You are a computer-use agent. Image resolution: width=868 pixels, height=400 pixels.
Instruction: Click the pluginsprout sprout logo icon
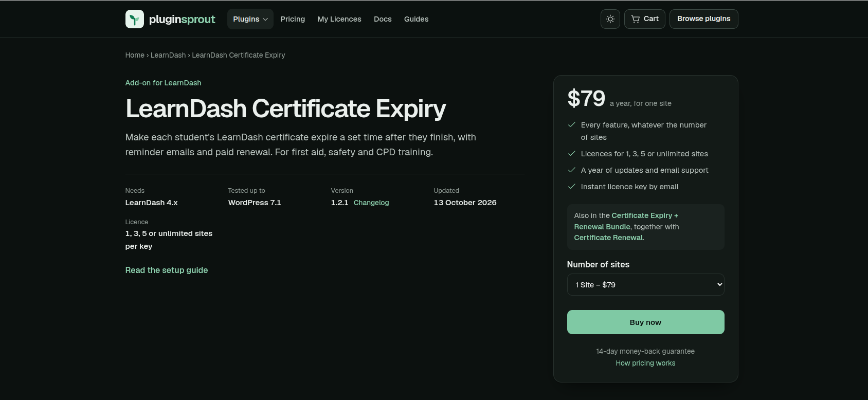[x=135, y=19]
